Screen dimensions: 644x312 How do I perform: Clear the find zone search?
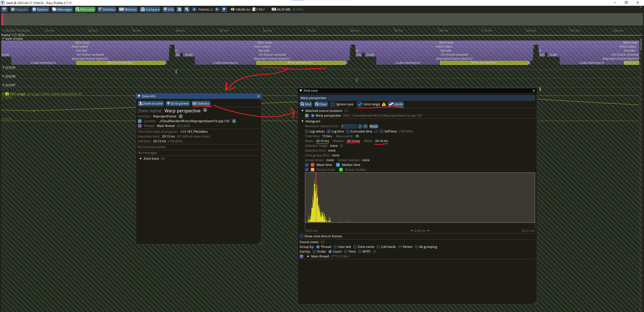pos(321,104)
